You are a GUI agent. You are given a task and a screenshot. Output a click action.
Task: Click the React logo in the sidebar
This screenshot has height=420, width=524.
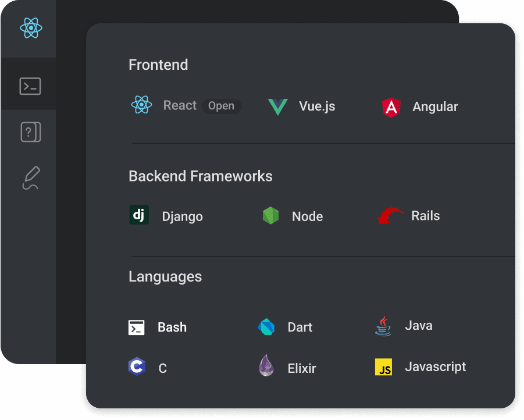click(30, 28)
